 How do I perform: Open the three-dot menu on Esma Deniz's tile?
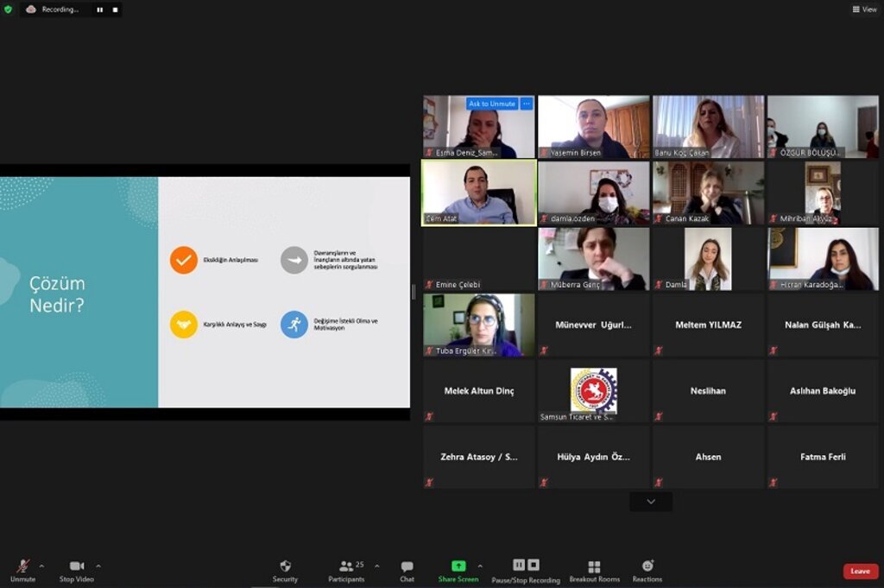click(526, 104)
